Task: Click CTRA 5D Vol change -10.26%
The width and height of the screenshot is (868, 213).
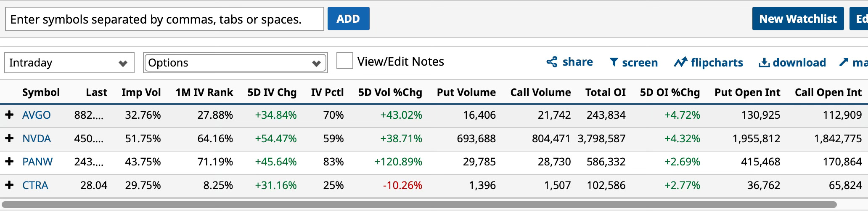Action: (402, 185)
